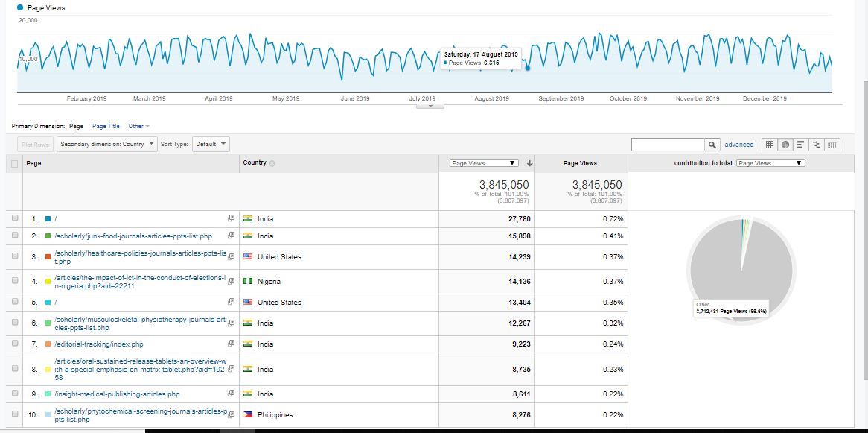Screen dimensions: 868x433
Task: Tick the checkbox for row 4 Nigeria
Action: [16, 282]
